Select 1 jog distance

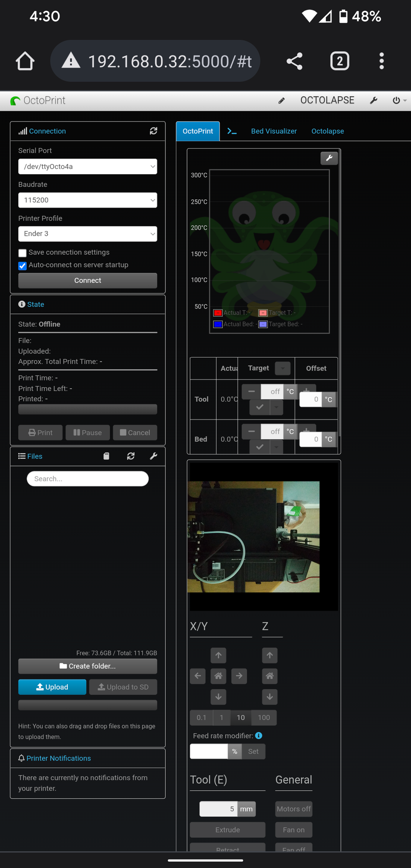(x=222, y=717)
